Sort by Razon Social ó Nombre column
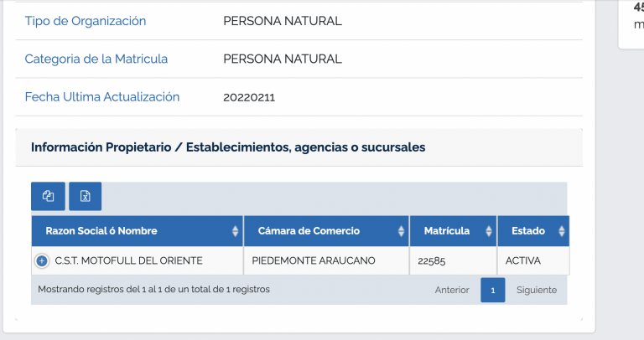Image resolution: width=644 pixels, height=340 pixels. pyautogui.click(x=138, y=231)
